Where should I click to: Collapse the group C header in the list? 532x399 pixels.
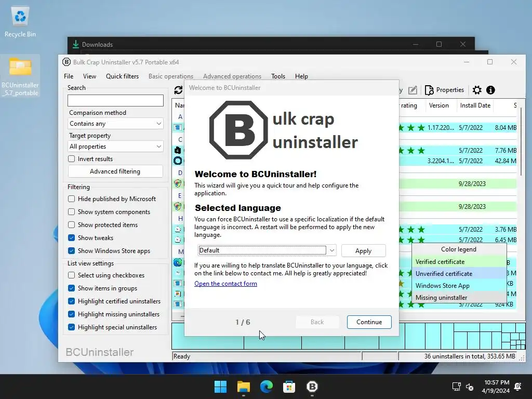180,139
